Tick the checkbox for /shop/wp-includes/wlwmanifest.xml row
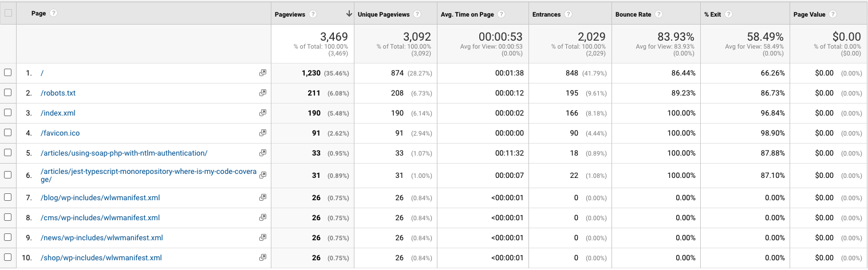Screen dimensions: 868x270 point(8,257)
